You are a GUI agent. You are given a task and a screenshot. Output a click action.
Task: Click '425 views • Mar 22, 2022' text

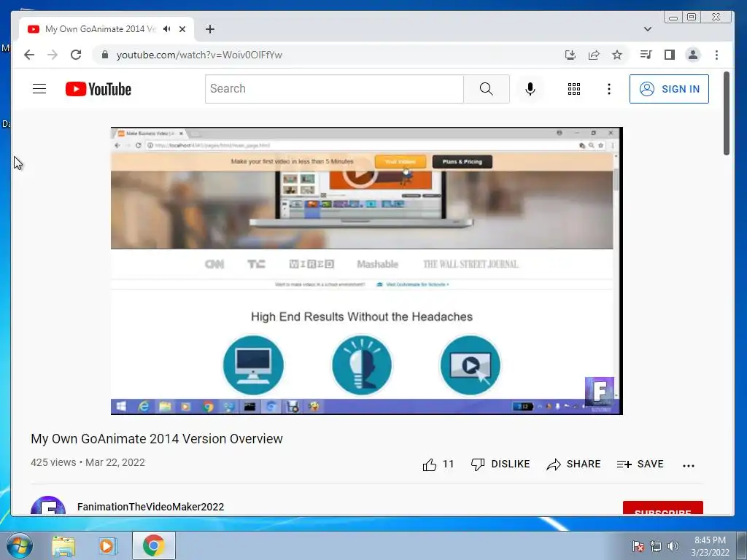click(88, 462)
